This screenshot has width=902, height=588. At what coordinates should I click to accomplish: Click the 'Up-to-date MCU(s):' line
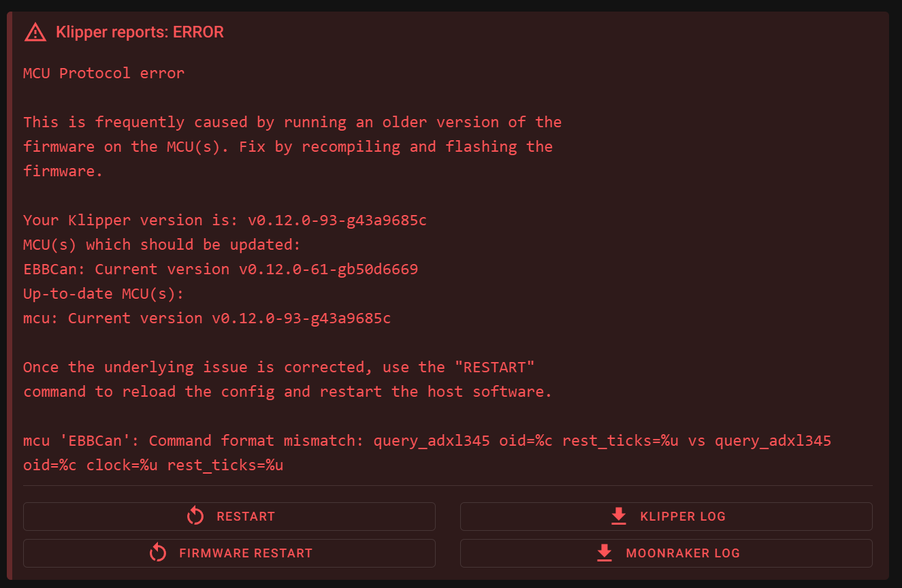[104, 293]
